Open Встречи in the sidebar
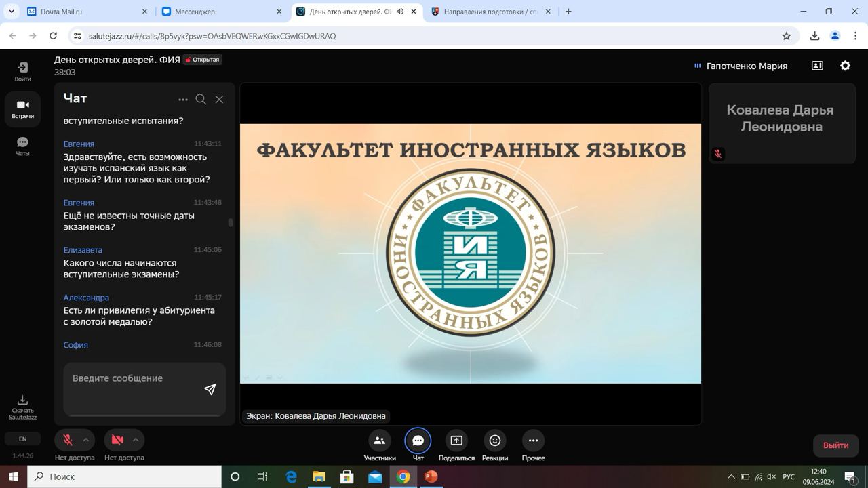Viewport: 868px width, 488px height. click(x=22, y=109)
